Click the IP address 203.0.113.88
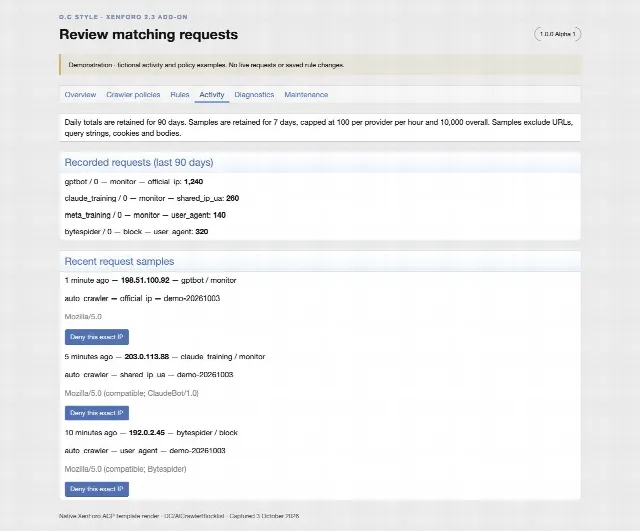The image size is (640, 531). (x=147, y=357)
